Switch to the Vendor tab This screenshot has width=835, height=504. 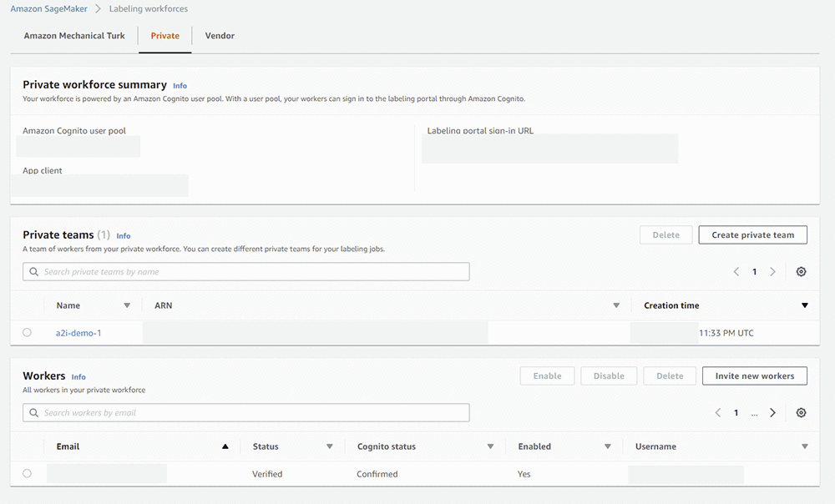pyautogui.click(x=220, y=36)
